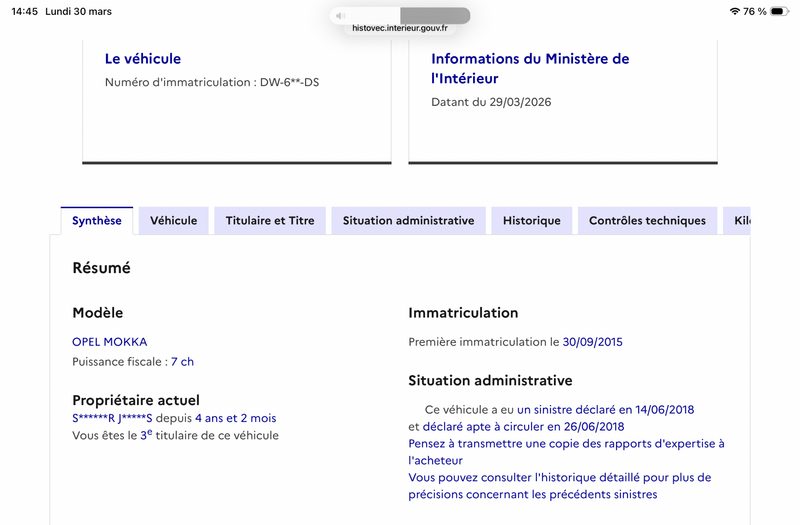This screenshot has height=525, width=800.
Task: Select the Datant du 29/03/2026 text
Action: point(491,102)
